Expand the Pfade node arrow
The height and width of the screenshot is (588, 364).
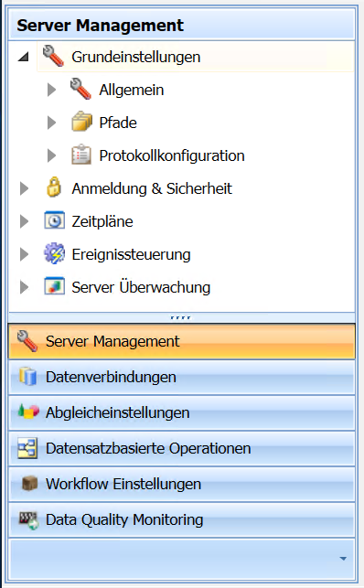tap(51, 123)
